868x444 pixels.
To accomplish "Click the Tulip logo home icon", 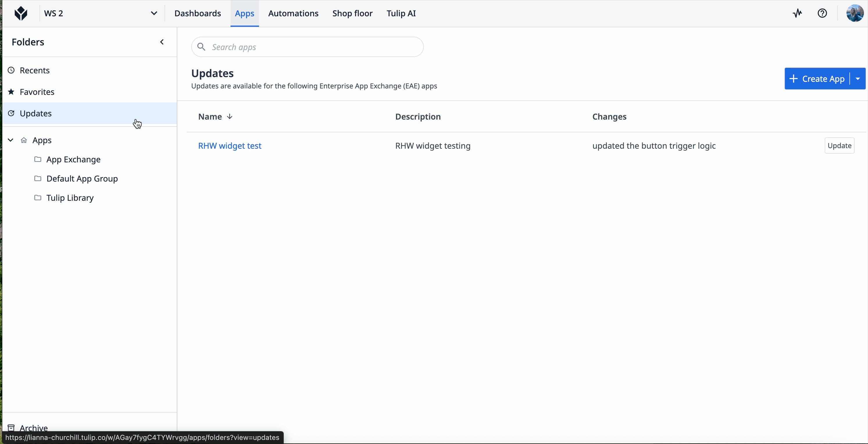I will pos(21,13).
